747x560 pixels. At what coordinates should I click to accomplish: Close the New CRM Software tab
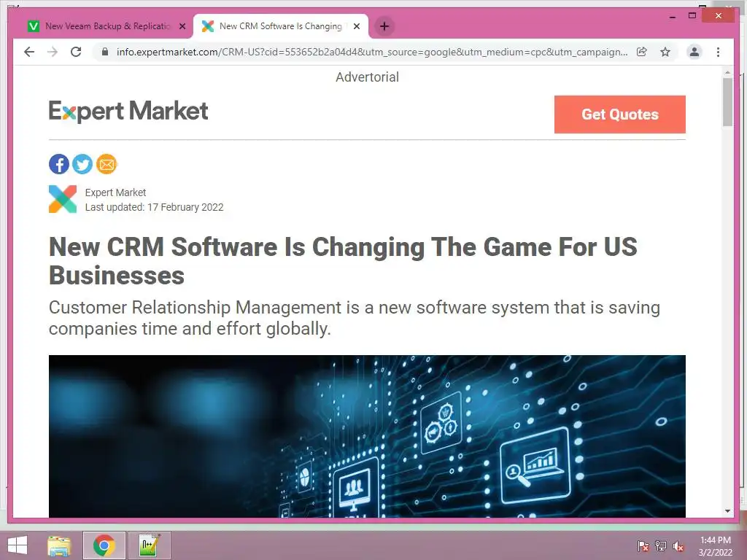pos(356,26)
